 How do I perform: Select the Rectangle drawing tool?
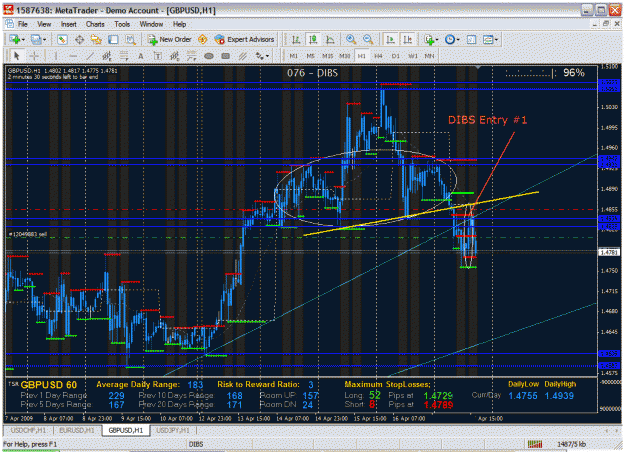point(226,56)
